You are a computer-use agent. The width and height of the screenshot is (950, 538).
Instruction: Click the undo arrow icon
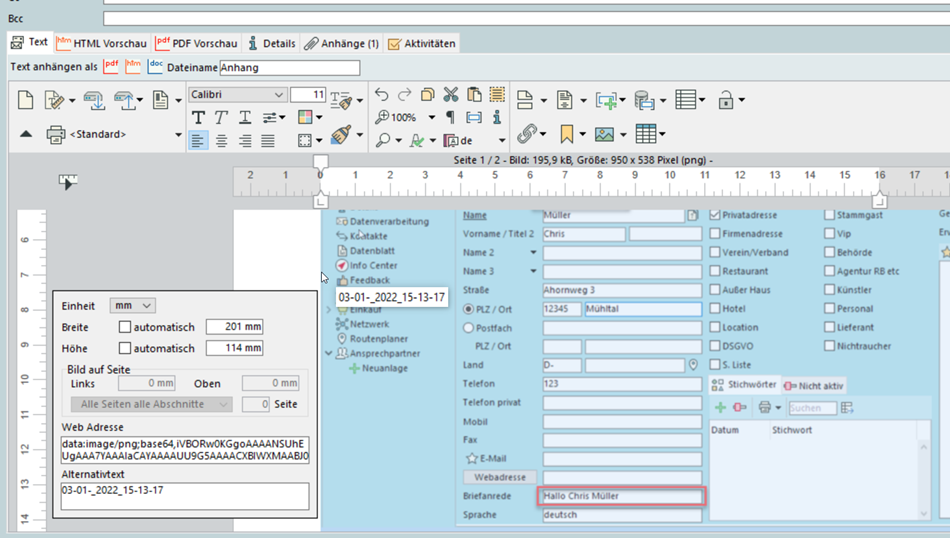point(381,94)
